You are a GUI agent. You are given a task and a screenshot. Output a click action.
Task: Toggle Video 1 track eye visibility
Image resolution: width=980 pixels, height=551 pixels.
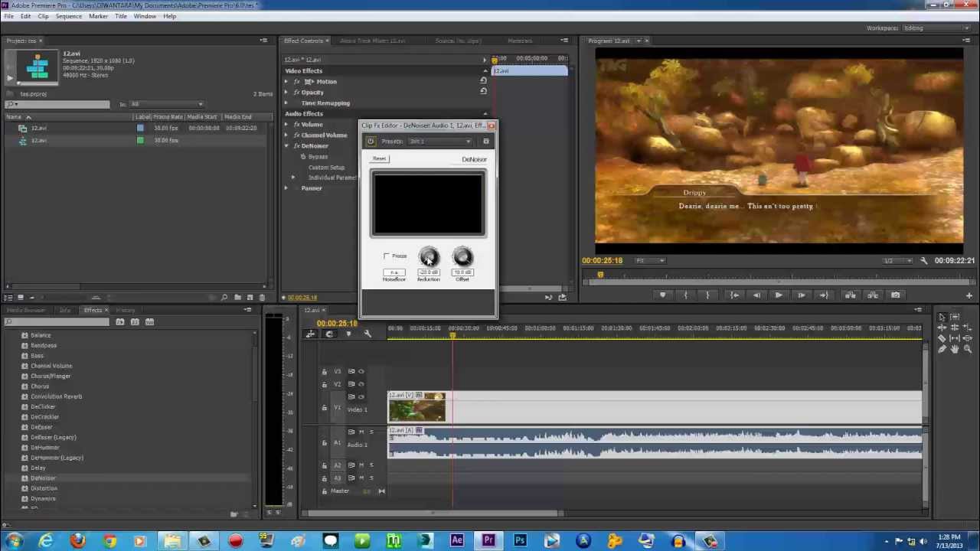click(361, 396)
